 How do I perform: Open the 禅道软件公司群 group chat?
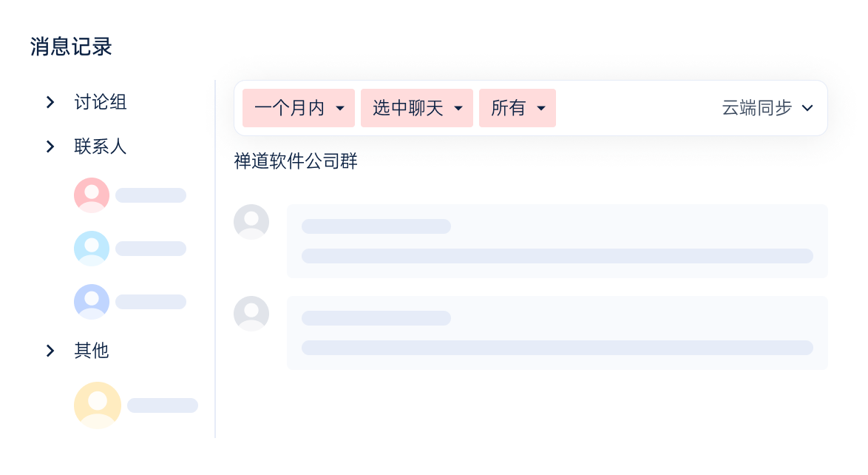tap(296, 161)
